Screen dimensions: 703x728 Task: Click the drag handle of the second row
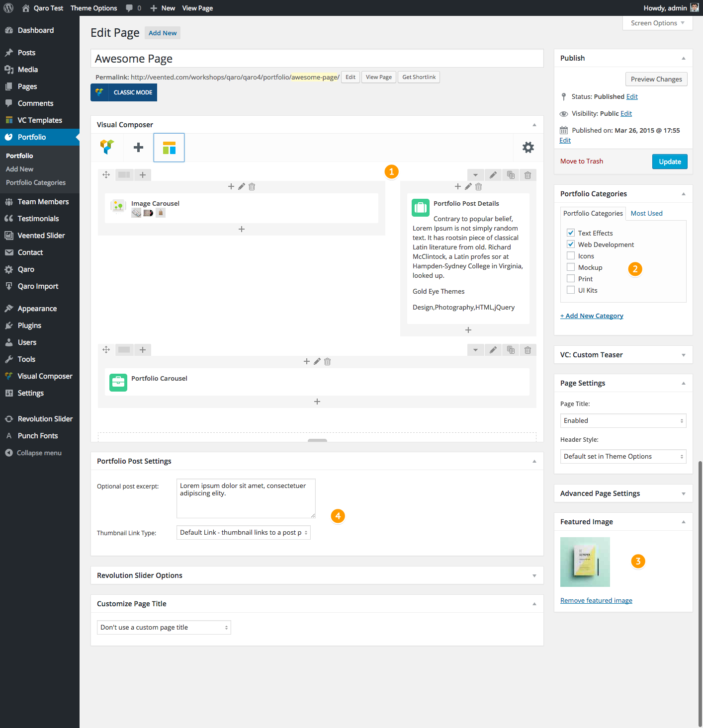click(x=106, y=350)
